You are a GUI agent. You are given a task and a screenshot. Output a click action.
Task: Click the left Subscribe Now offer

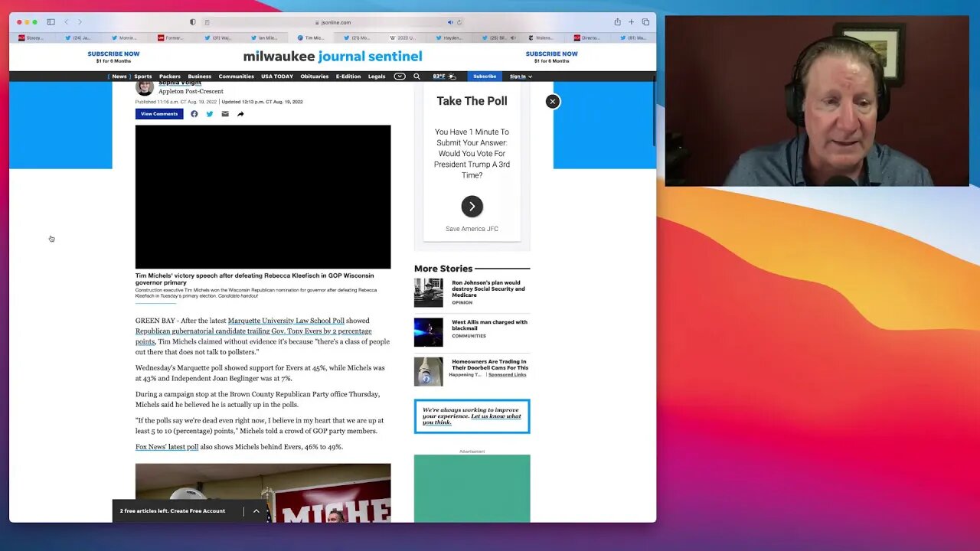tap(113, 57)
